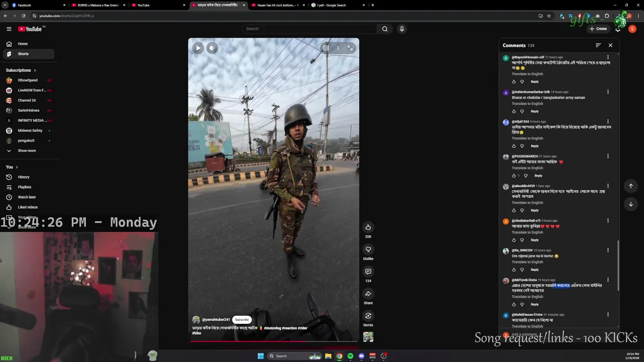
Task: Reply to @Its_WINCEN's comment
Action: pyautogui.click(x=534, y=269)
